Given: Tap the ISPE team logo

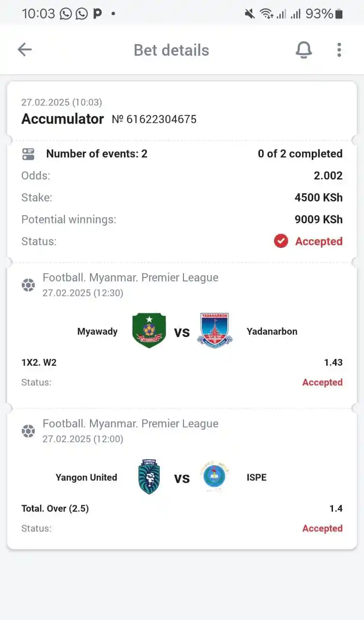Looking at the screenshot, I should (x=215, y=477).
